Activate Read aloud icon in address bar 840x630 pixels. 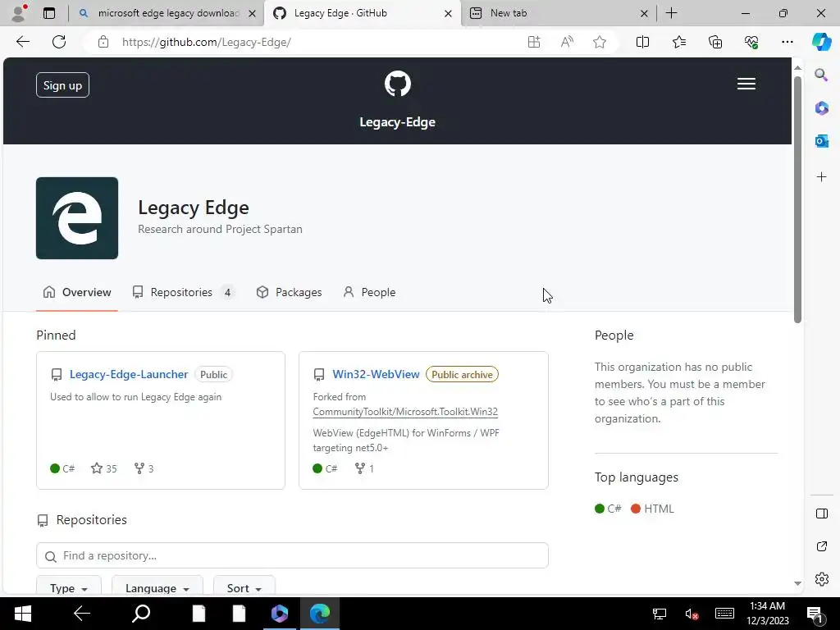click(567, 42)
